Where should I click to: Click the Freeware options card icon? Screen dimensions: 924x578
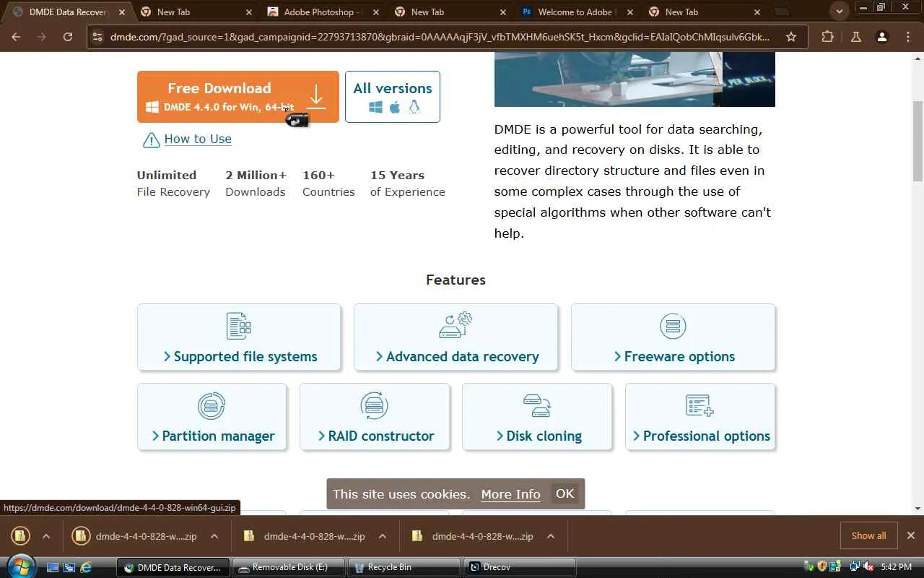[673, 326]
